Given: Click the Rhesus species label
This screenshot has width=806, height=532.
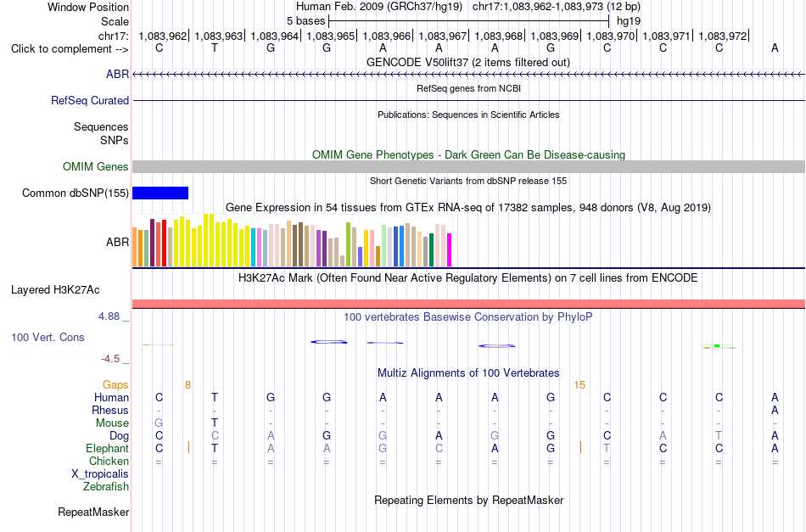Looking at the screenshot, I should [110, 410].
